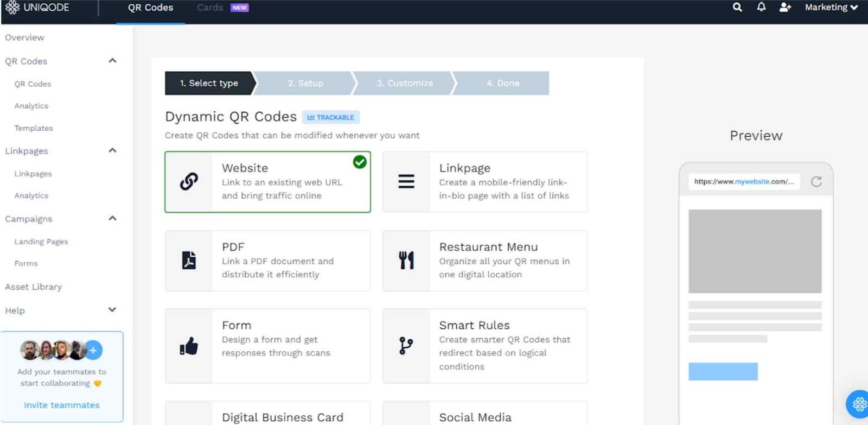Open Analytics under Linkpages
868x425 pixels.
(x=31, y=195)
